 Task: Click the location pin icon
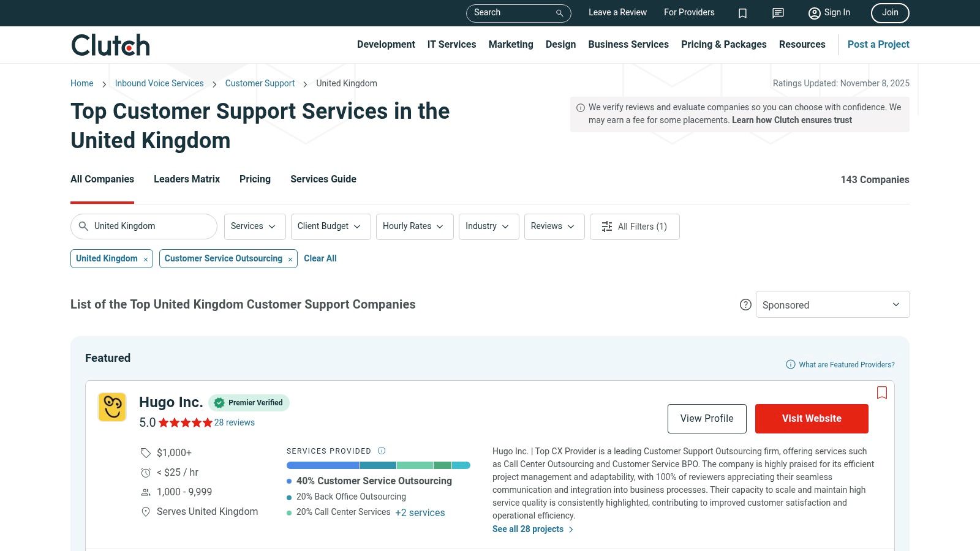(x=146, y=512)
